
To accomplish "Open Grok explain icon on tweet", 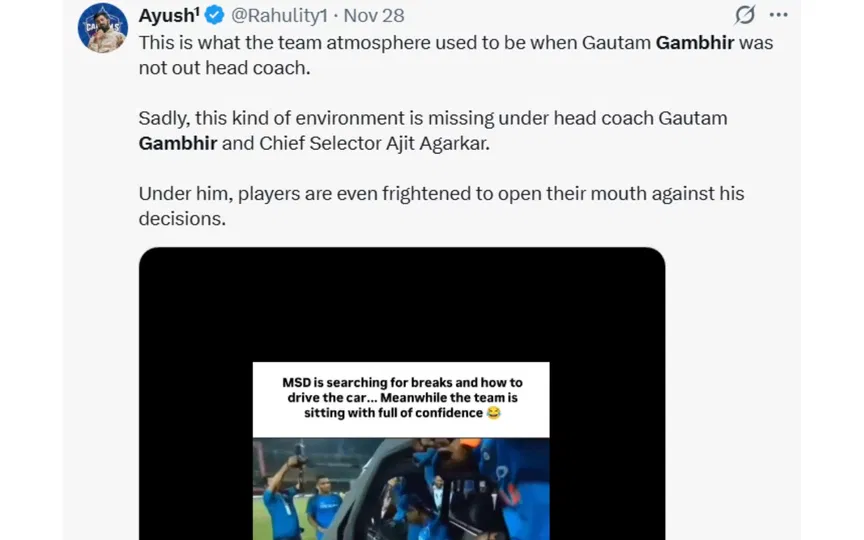I will (744, 15).
